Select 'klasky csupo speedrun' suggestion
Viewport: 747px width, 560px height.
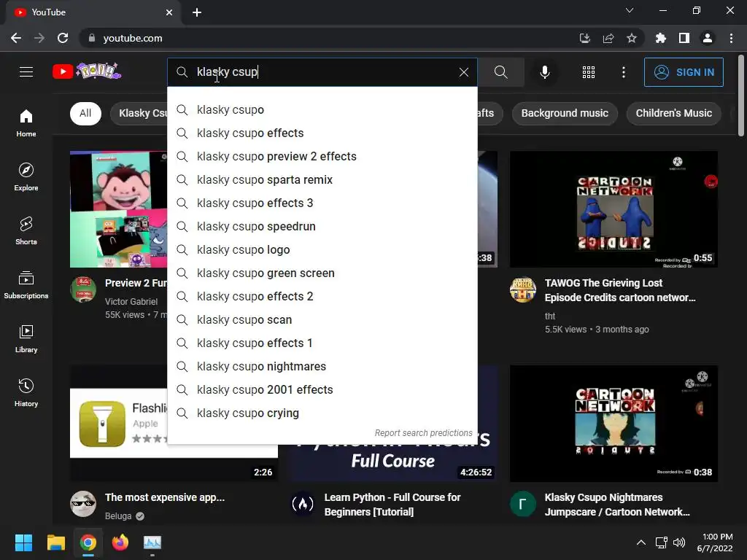click(322, 226)
